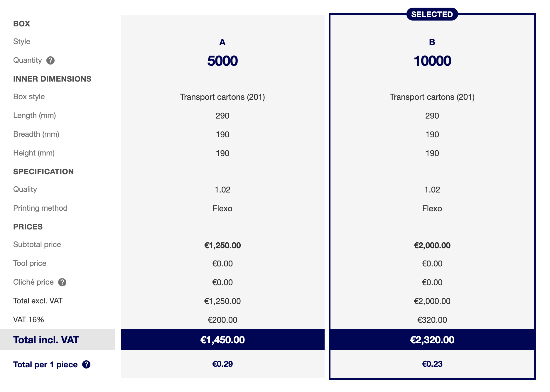Select quote option B header
Screen dimensions: 550x392
432,42
